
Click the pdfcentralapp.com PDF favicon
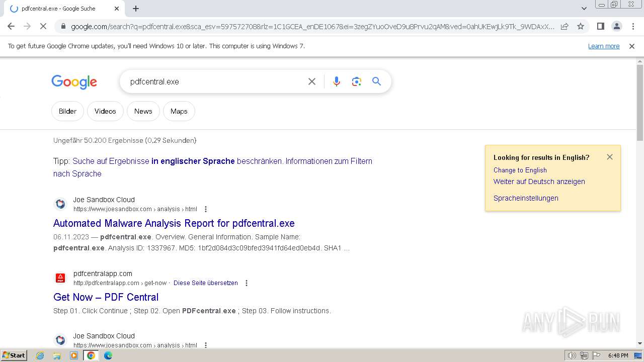60,278
